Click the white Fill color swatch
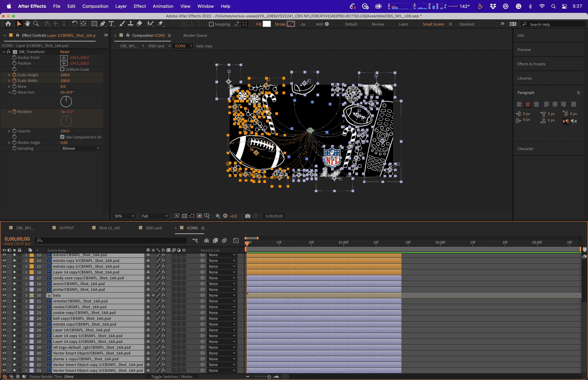Screen dimensions: 588x380 coord(267,24)
